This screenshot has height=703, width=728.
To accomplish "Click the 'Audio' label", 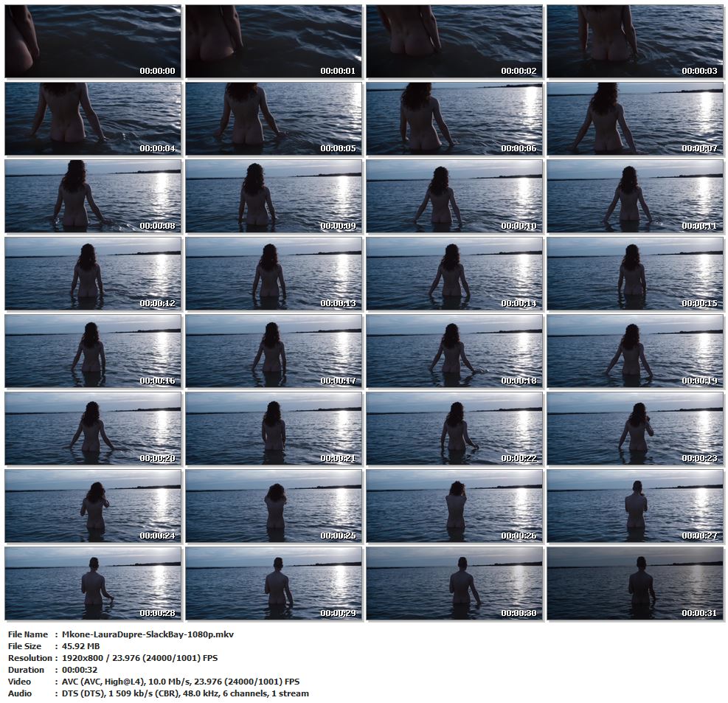I will (20, 693).
